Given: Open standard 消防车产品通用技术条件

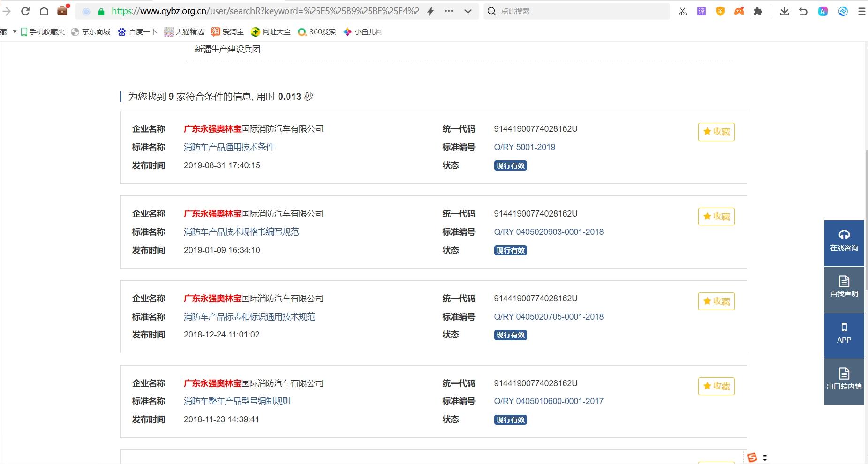Looking at the screenshot, I should coord(229,147).
